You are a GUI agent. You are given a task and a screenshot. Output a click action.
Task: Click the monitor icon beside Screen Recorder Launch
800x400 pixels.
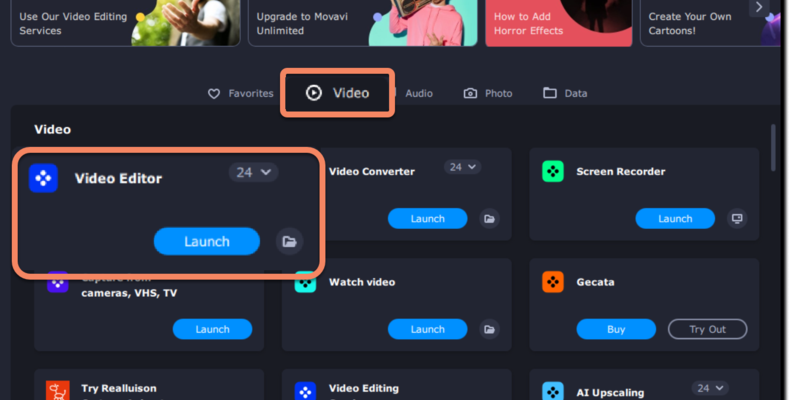(737, 218)
